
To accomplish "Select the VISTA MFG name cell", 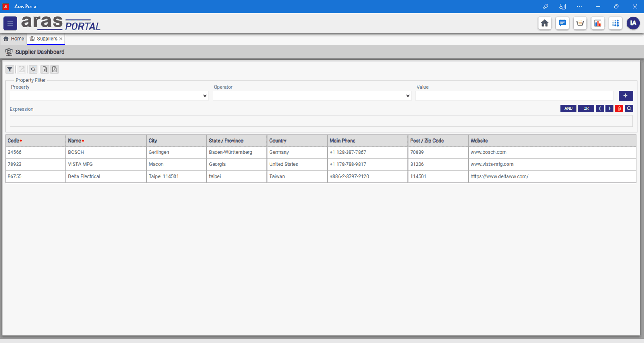I will tap(106, 164).
